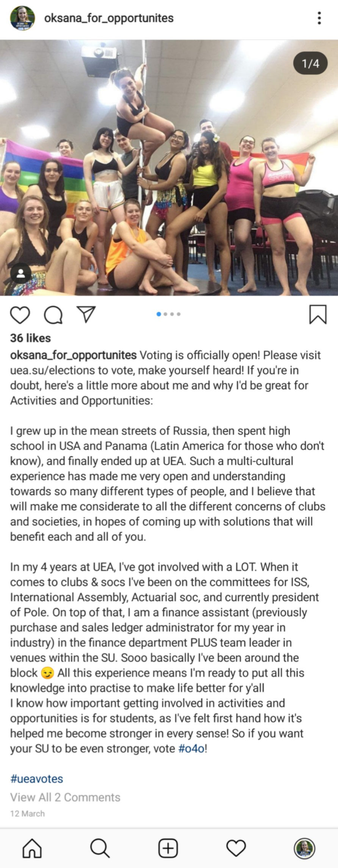Open comments via the speech bubble icon
Screen dimensions: 338x868
pyautogui.click(x=53, y=315)
